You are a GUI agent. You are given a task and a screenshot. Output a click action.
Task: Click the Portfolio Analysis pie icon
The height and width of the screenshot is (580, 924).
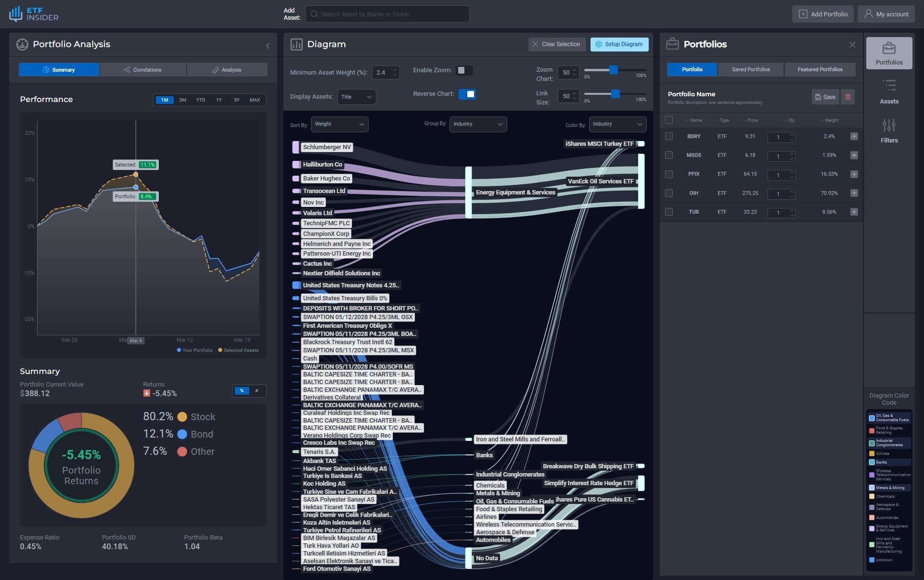coord(22,44)
